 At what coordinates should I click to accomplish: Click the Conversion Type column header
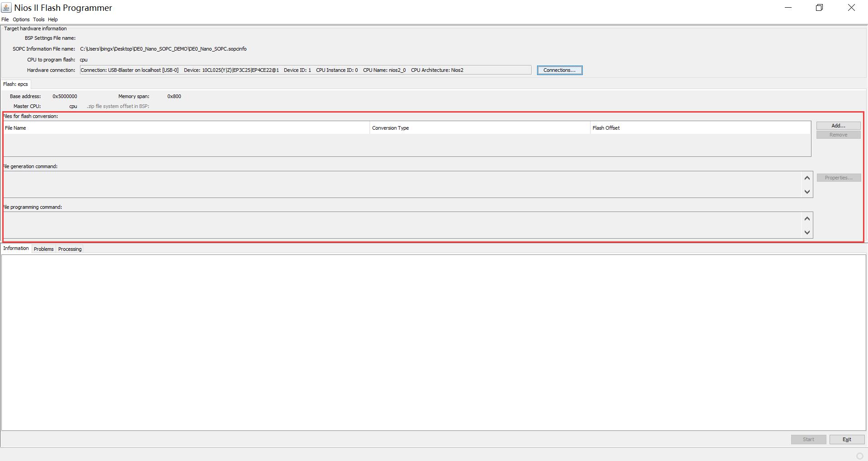480,128
